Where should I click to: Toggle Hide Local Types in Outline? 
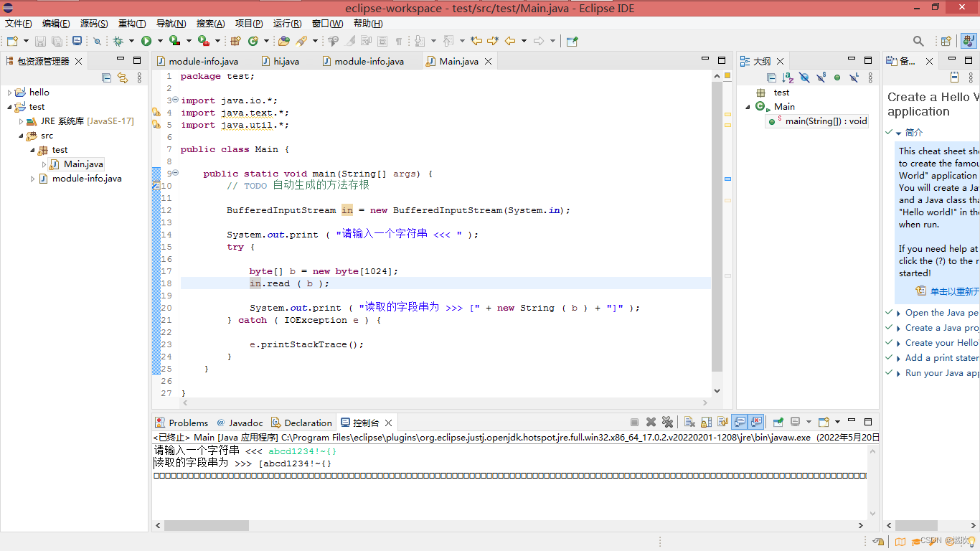tap(854, 77)
